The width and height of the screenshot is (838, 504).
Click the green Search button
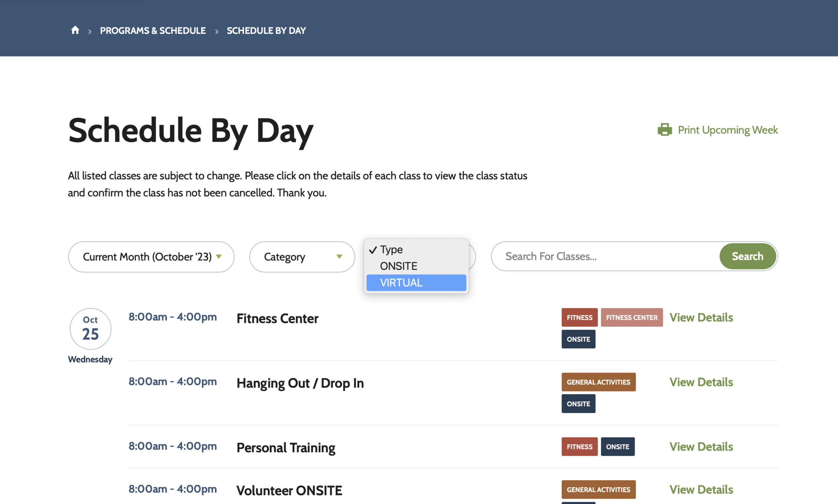(748, 256)
